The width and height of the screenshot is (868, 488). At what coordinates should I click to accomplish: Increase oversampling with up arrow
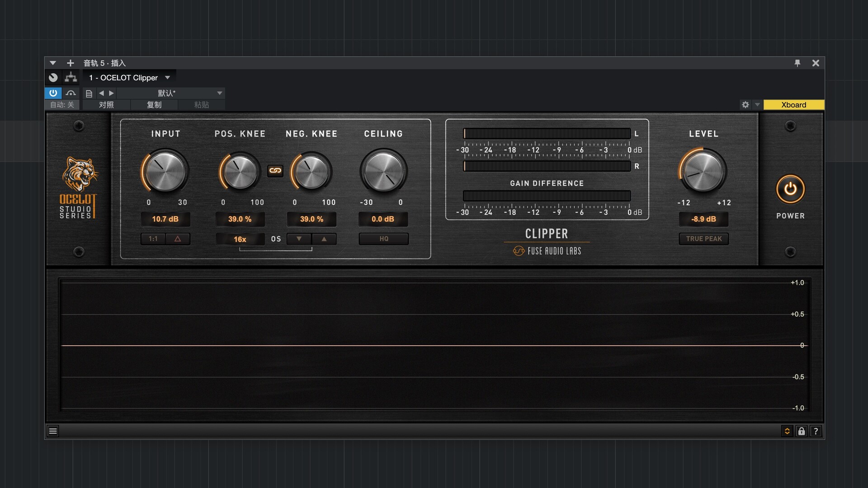(x=324, y=239)
